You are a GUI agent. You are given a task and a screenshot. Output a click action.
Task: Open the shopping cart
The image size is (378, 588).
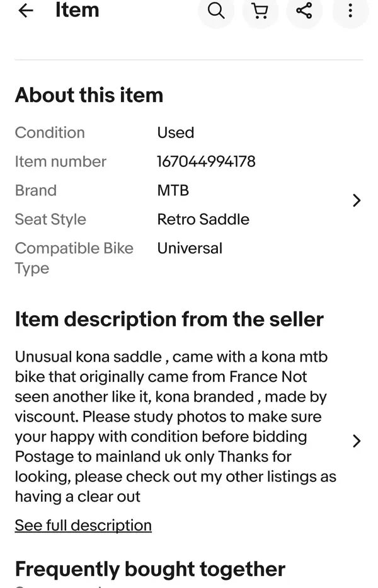(260, 11)
